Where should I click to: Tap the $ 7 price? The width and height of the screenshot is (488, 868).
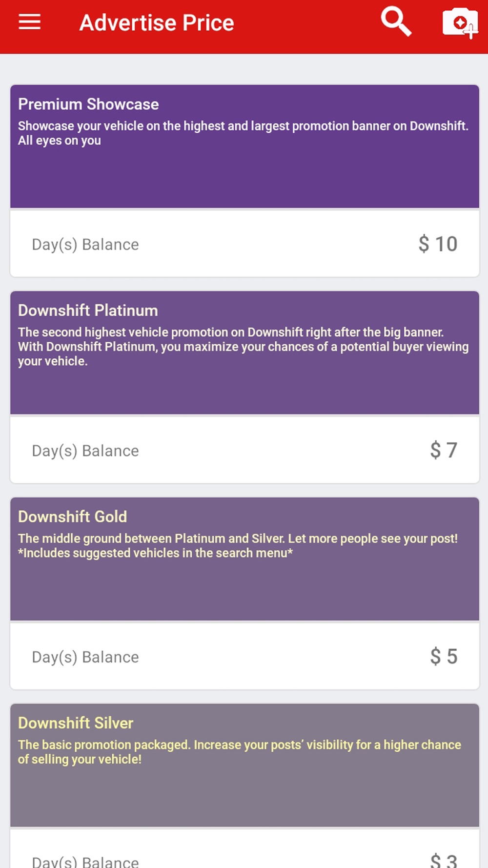coord(444,450)
